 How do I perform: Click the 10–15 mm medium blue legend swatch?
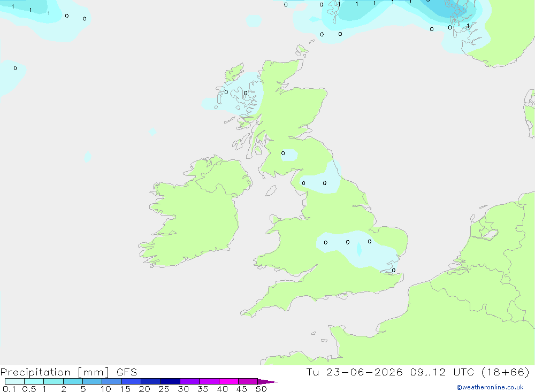coord(112,381)
